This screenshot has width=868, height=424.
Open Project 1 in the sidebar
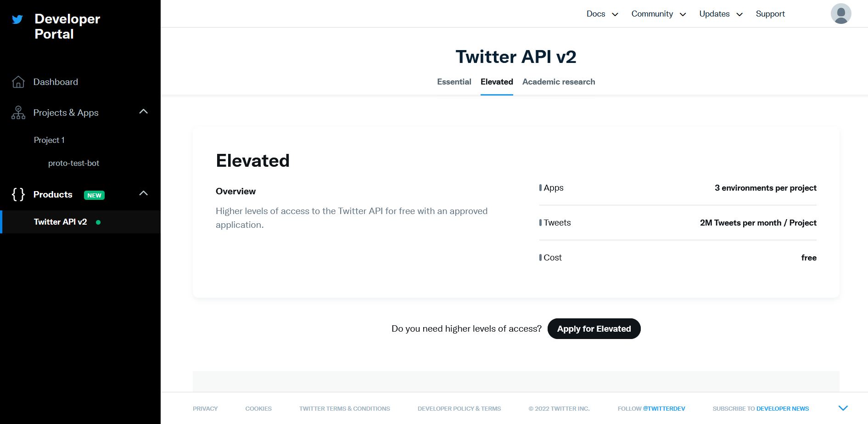point(49,140)
